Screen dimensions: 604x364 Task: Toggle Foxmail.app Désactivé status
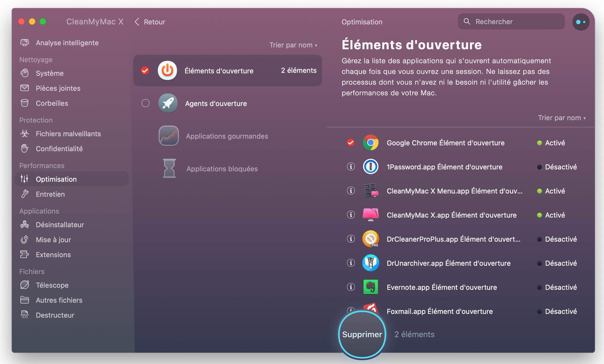557,312
